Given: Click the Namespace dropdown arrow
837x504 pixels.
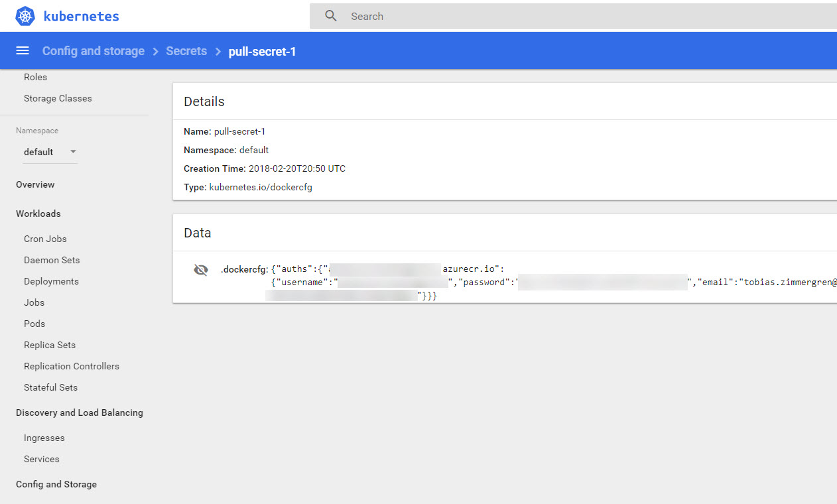Looking at the screenshot, I should coord(73,152).
